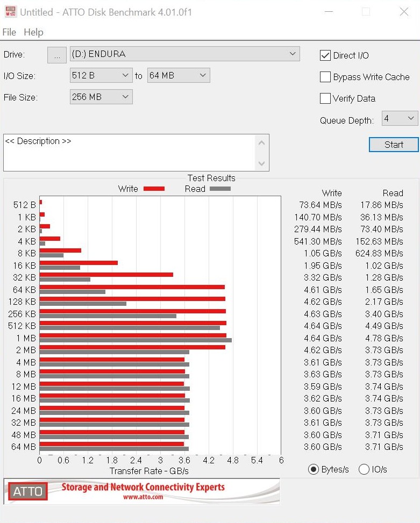Change the Queue Depth dropdown value

400,118
